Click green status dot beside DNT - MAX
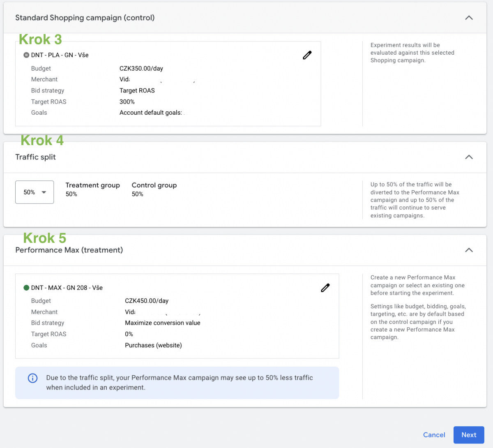Screen dimensions: 493x448 [x=26, y=288]
